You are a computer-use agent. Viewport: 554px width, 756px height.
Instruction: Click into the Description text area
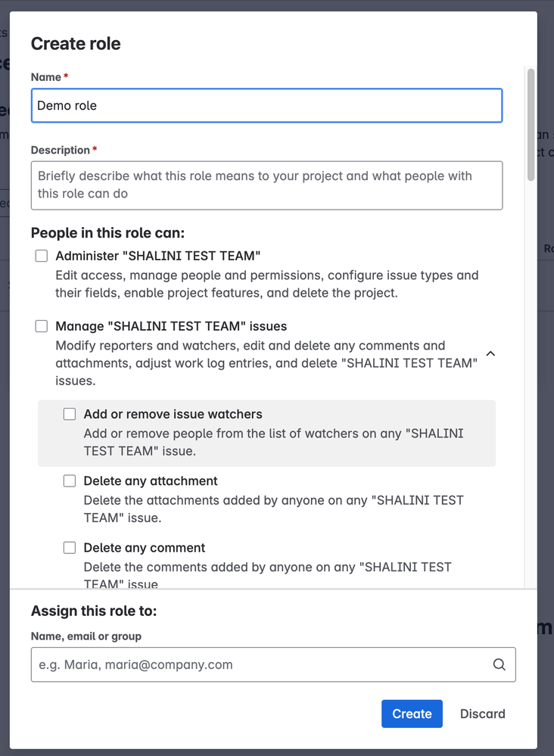266,185
